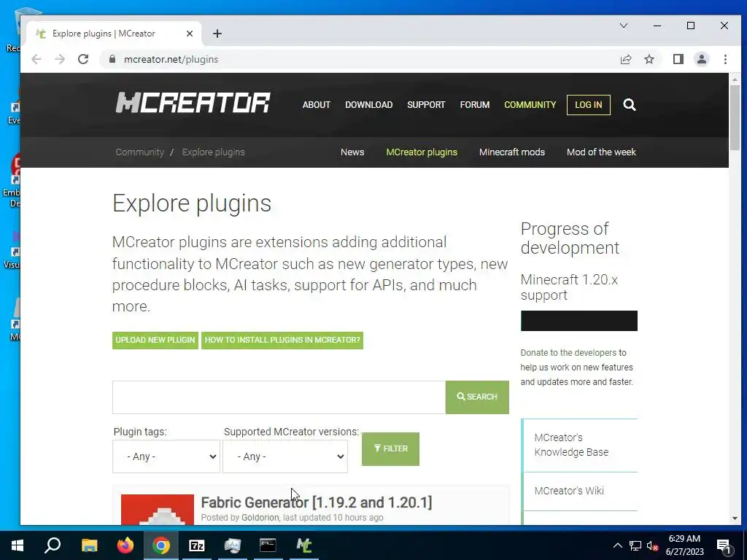Click the MCreator logo in the header
This screenshot has width=747, height=560.
(x=193, y=102)
